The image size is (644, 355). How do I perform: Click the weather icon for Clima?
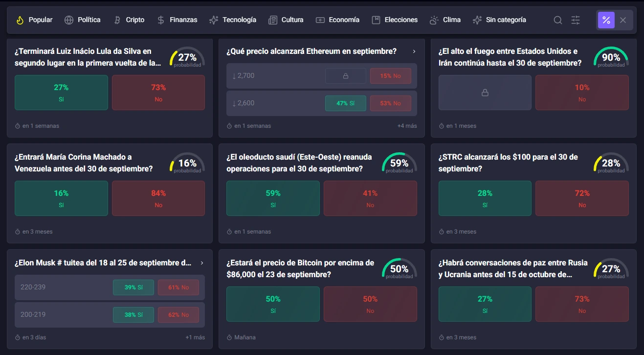[434, 20]
